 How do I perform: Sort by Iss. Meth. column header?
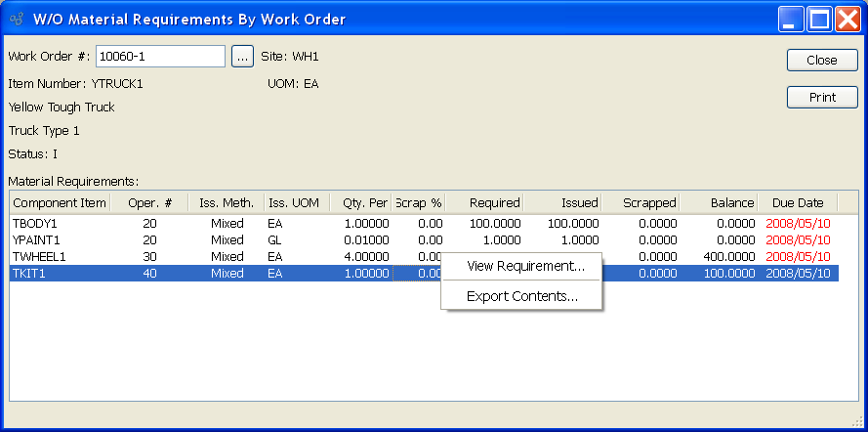pyautogui.click(x=227, y=203)
